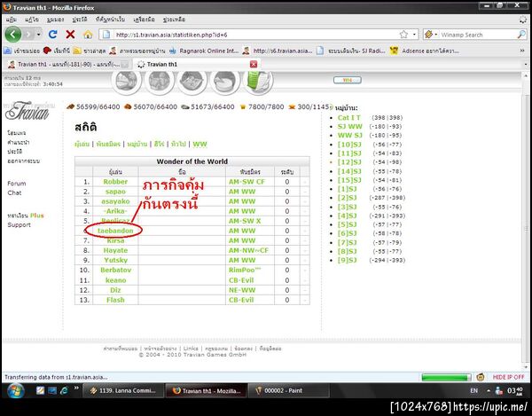The image size is (532, 416).
Task: Click the Ragnarok Online Int bookmark
Action: tap(205, 51)
